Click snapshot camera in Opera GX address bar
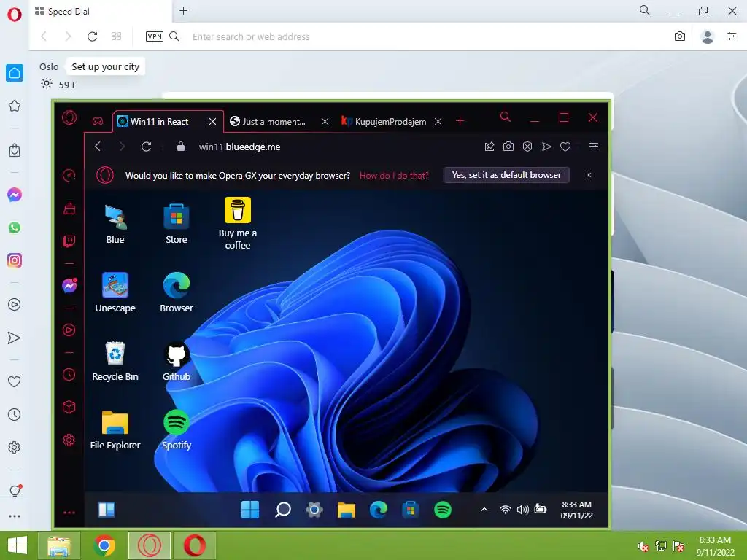The height and width of the screenshot is (560, 747). [x=508, y=147]
